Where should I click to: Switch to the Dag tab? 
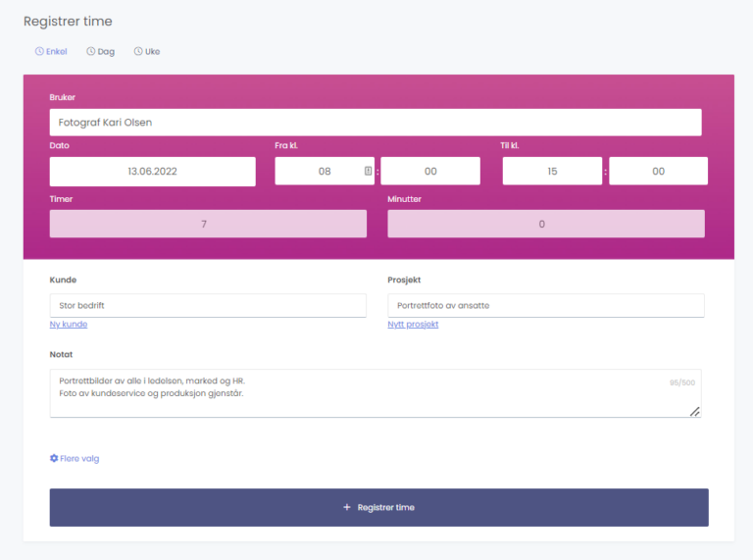[105, 51]
